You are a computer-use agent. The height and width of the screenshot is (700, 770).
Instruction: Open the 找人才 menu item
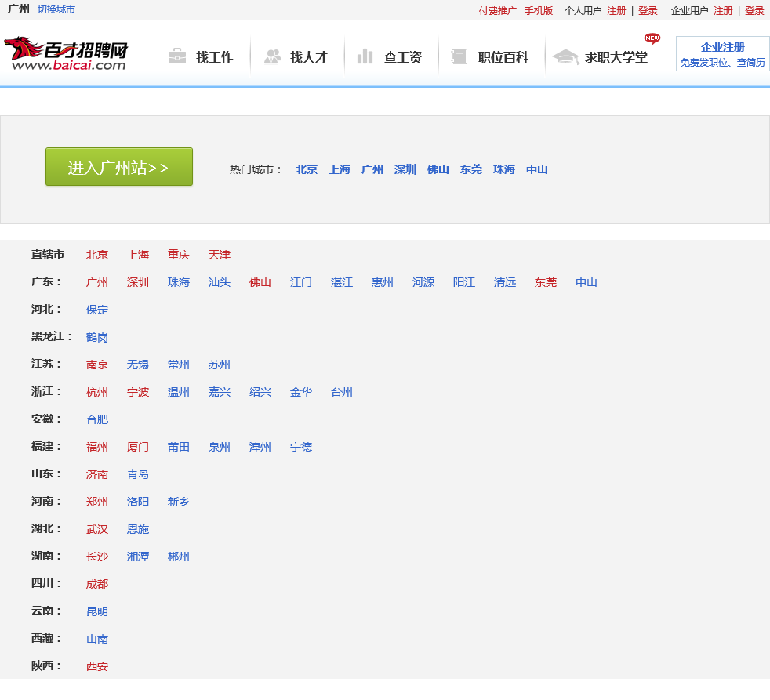click(308, 57)
